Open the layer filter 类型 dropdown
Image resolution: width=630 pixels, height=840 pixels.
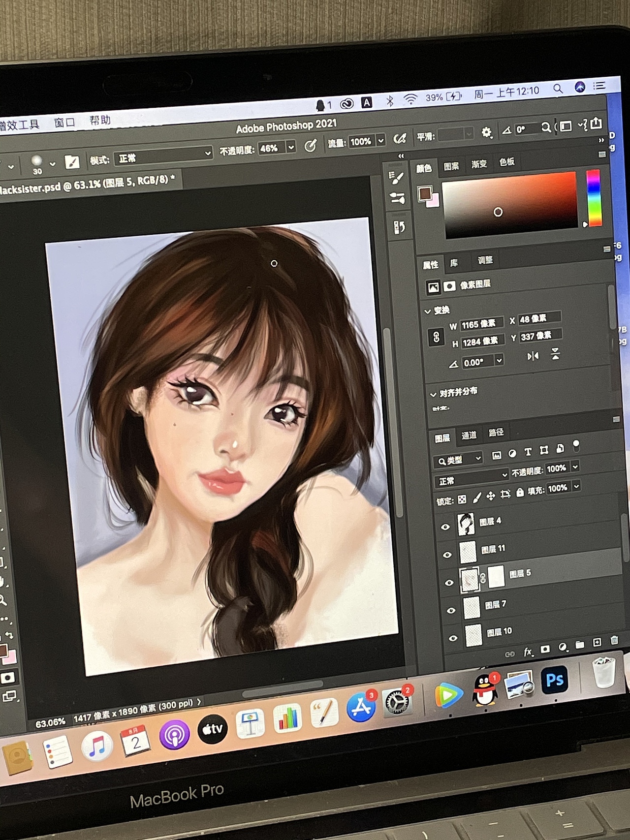(x=458, y=460)
